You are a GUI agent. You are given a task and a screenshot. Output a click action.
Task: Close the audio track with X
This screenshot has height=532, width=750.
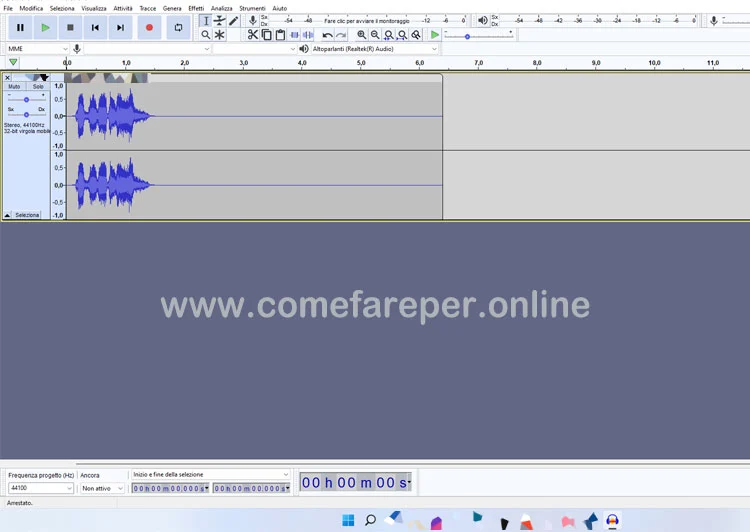7,78
